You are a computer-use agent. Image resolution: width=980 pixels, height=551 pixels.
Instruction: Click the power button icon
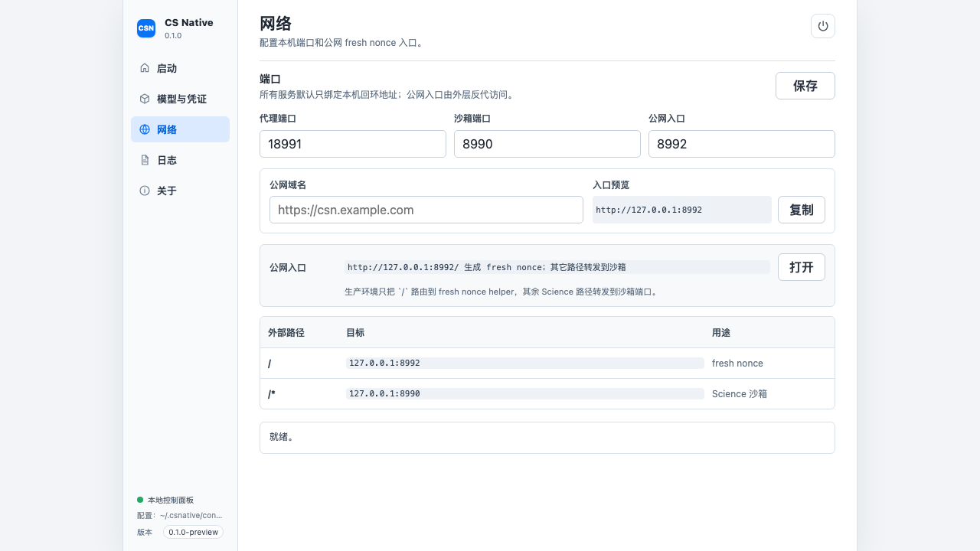tap(823, 26)
